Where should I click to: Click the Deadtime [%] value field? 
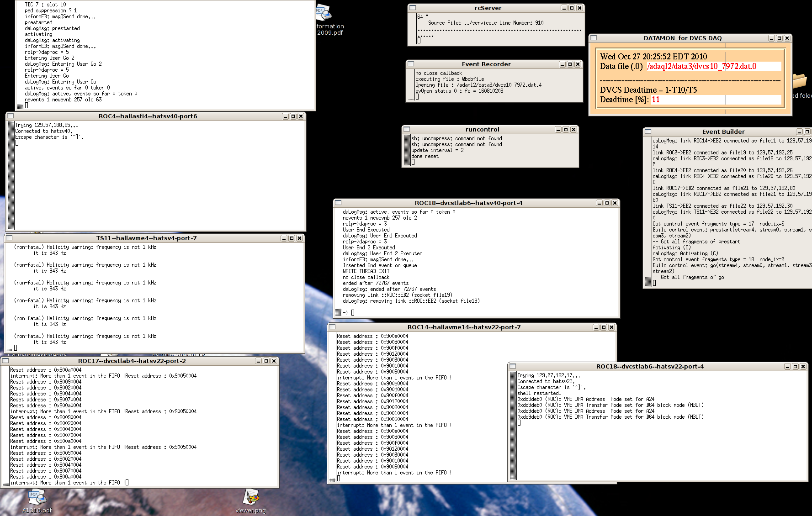coord(716,100)
